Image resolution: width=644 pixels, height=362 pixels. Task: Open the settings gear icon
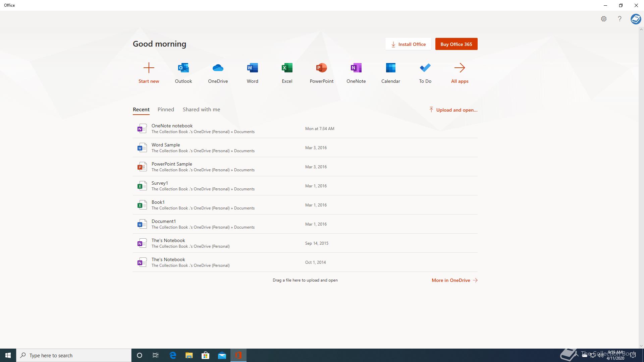(x=604, y=19)
